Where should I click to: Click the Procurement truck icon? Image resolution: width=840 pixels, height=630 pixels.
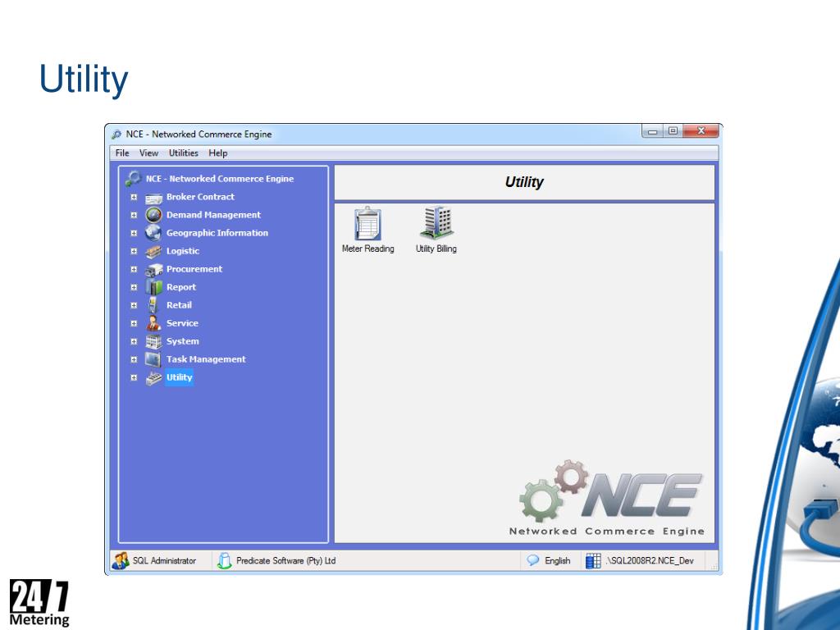[x=153, y=269]
